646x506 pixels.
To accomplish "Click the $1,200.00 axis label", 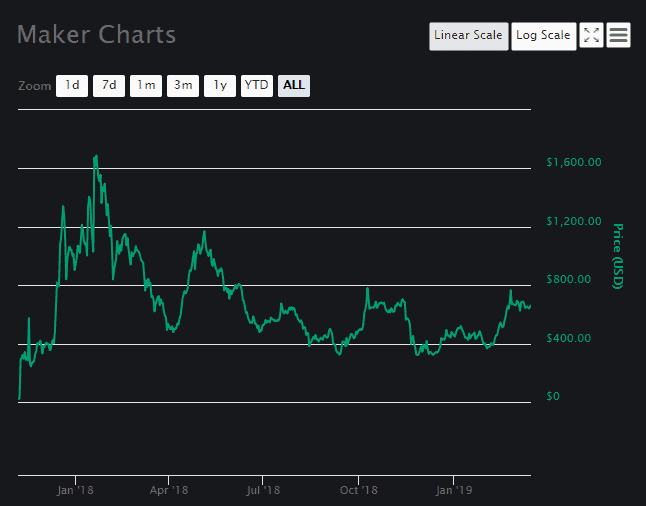I will pos(573,221).
